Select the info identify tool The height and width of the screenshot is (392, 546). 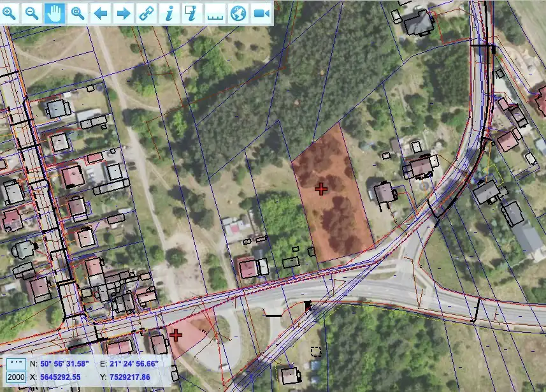tap(169, 13)
